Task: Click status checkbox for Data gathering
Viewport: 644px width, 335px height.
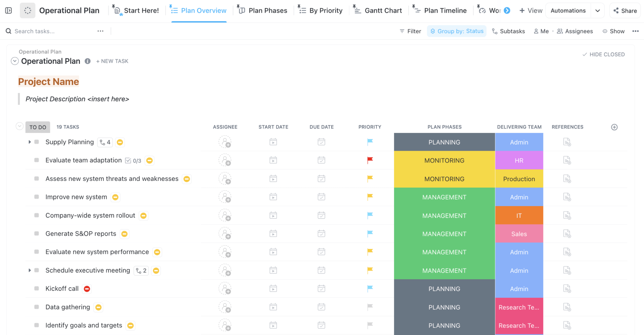Action: click(x=37, y=307)
